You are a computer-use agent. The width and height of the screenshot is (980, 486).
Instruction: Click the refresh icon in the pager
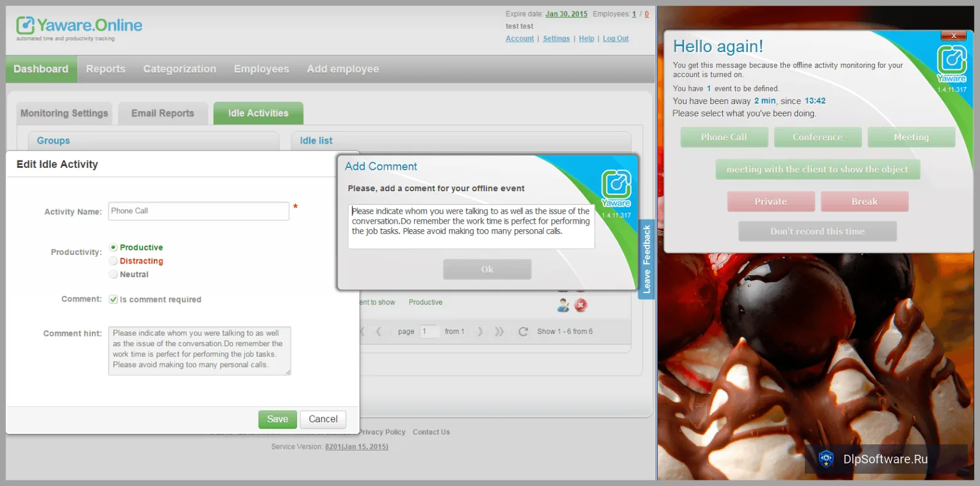coord(523,332)
